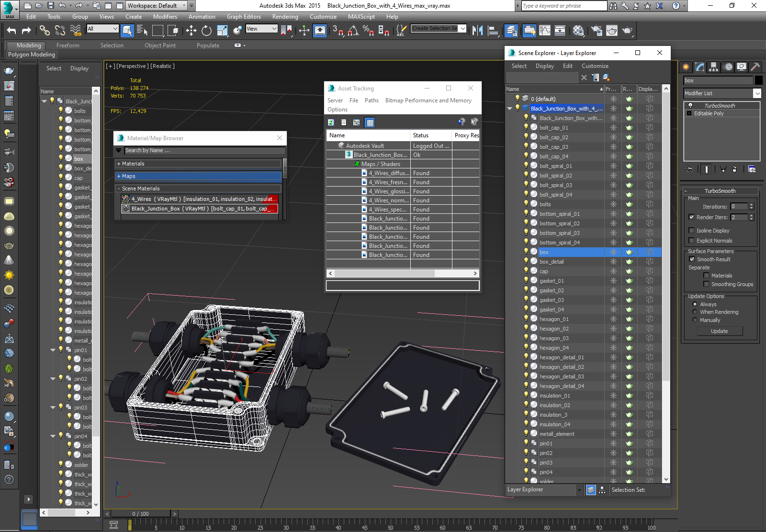Enable Isoline Display checkbox
This screenshot has width=766, height=532.
click(691, 231)
